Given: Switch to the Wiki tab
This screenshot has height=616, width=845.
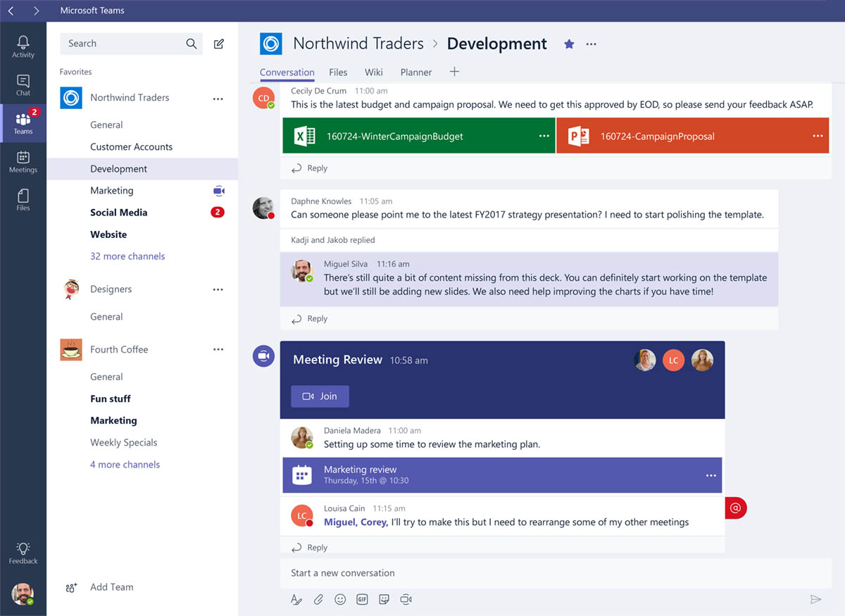Looking at the screenshot, I should tap(374, 72).
